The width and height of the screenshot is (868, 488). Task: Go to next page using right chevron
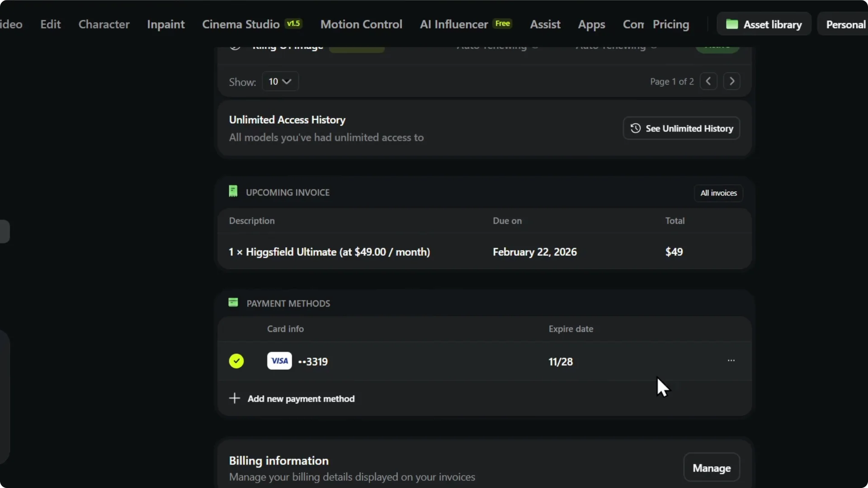pos(732,81)
